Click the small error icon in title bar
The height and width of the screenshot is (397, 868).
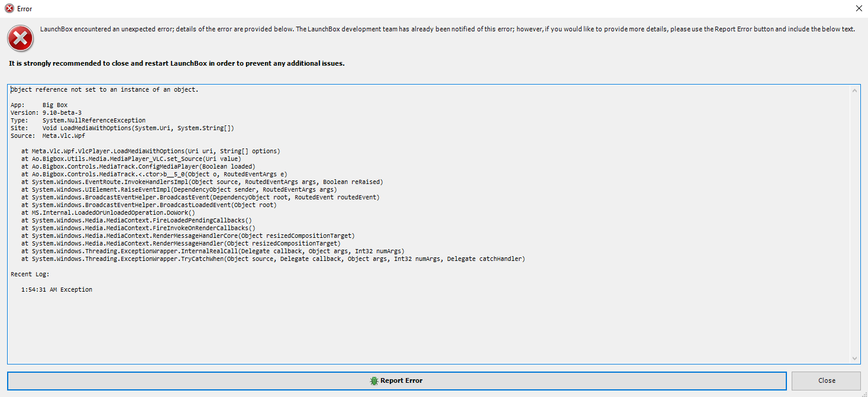pos(9,9)
